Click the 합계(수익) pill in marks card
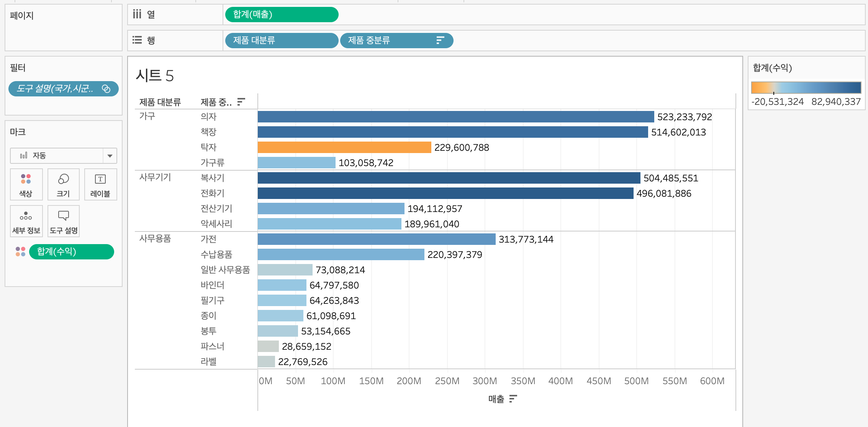This screenshot has height=427, width=868. [72, 251]
